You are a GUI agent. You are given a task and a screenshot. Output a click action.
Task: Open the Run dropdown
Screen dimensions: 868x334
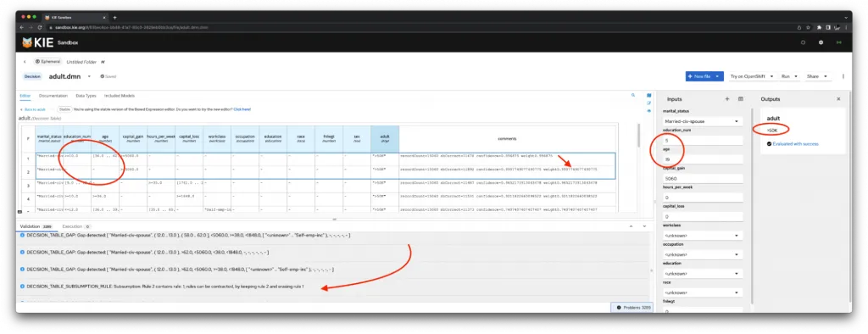(789, 76)
